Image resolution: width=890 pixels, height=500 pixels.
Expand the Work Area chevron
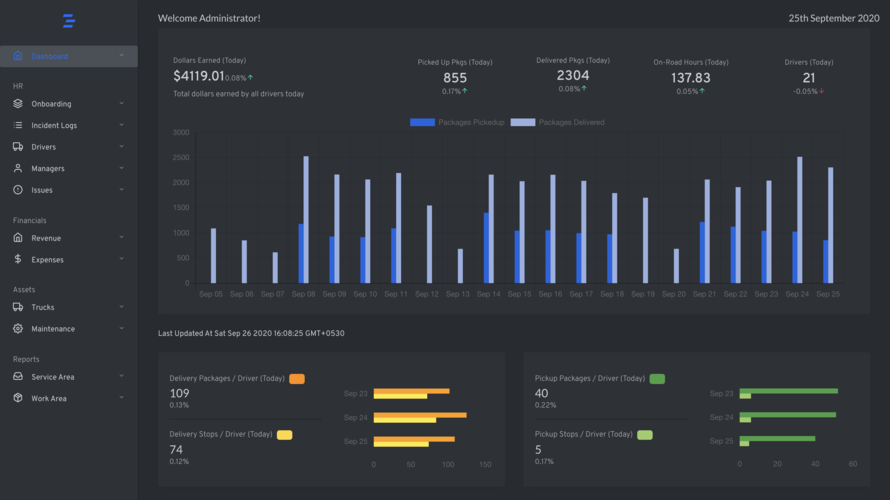tap(121, 398)
